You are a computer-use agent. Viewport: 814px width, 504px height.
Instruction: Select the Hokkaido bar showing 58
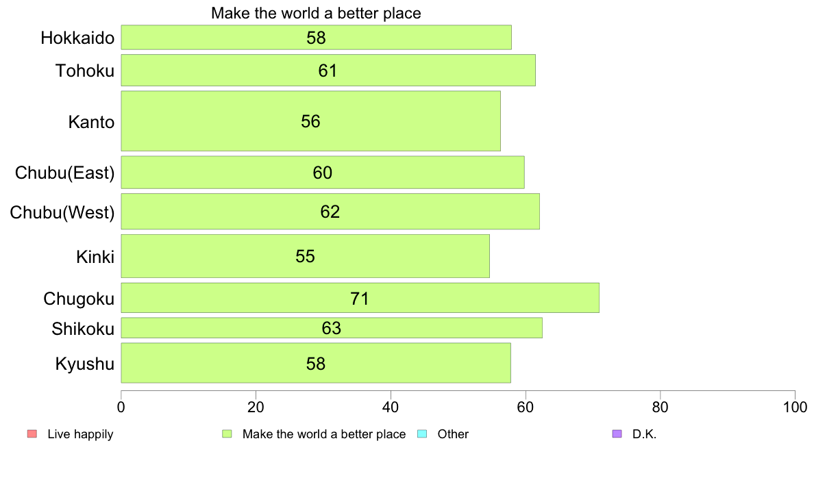tap(316, 38)
